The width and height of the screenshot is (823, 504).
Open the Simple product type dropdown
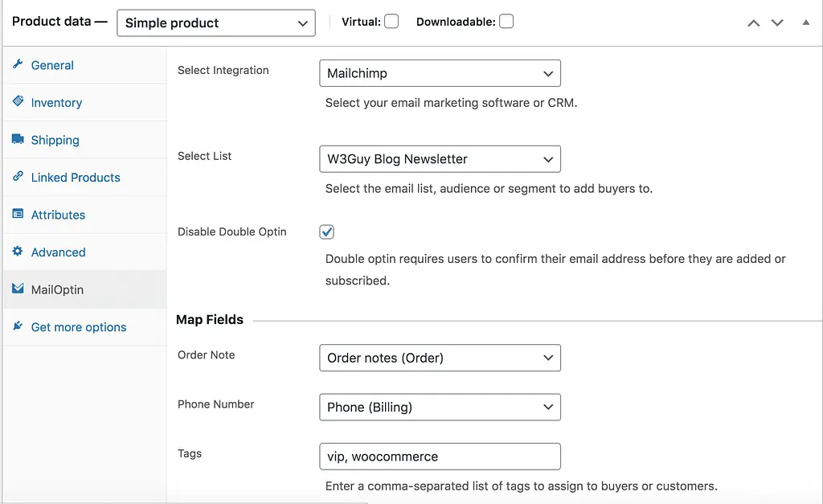[215, 23]
